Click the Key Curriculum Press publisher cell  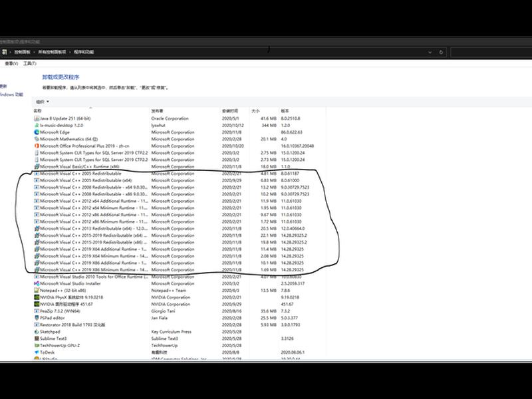[x=172, y=332]
